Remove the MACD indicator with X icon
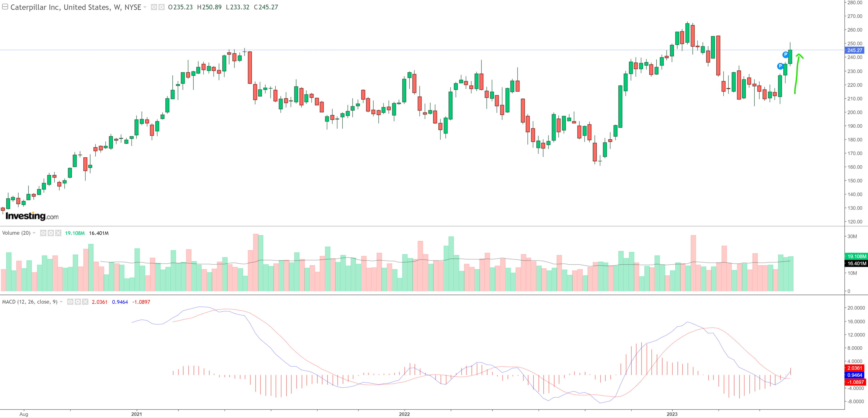The height and width of the screenshot is (418, 868). click(85, 302)
